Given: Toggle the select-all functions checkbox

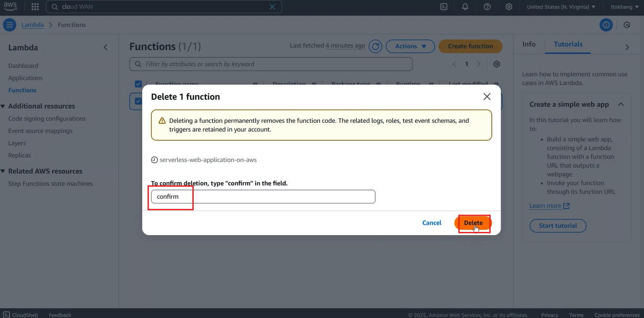Looking at the screenshot, I should [139, 84].
